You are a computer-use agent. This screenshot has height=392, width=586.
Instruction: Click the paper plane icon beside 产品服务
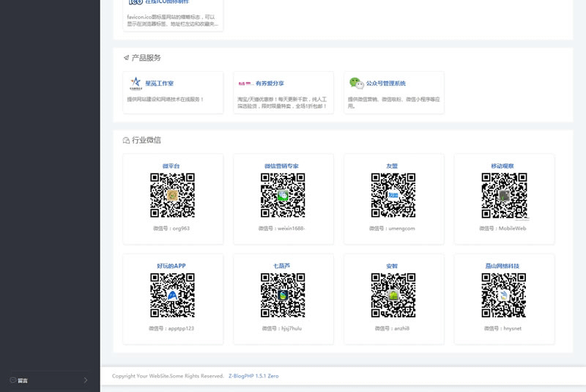[126, 58]
